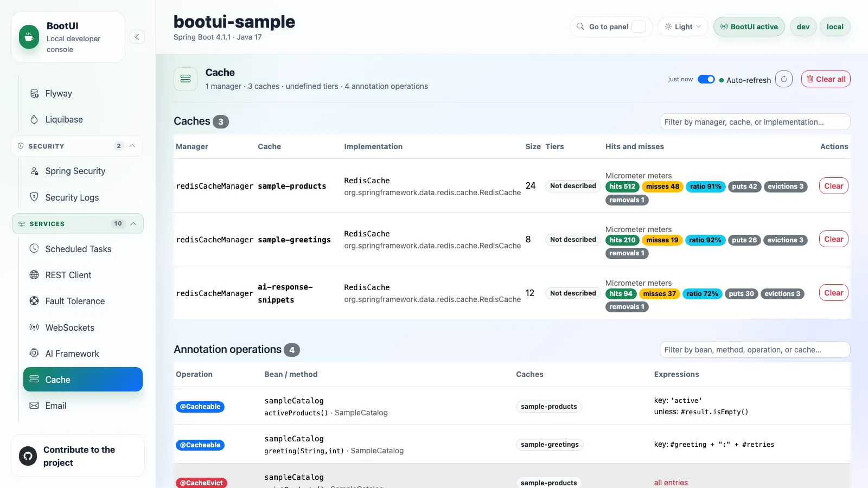This screenshot has width=868, height=488.
Task: Collapse the Services section chevron
Action: pyautogui.click(x=133, y=223)
